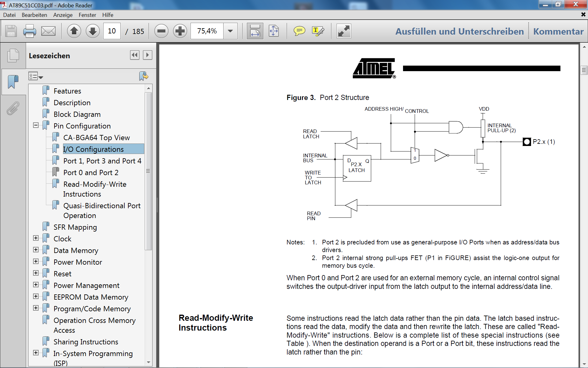Expand the Reset bookmark
This screenshot has width=588, height=368.
(x=36, y=273)
